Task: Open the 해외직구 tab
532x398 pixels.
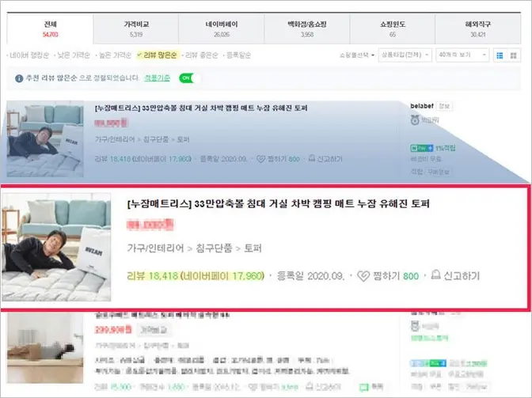Action: pos(477,29)
